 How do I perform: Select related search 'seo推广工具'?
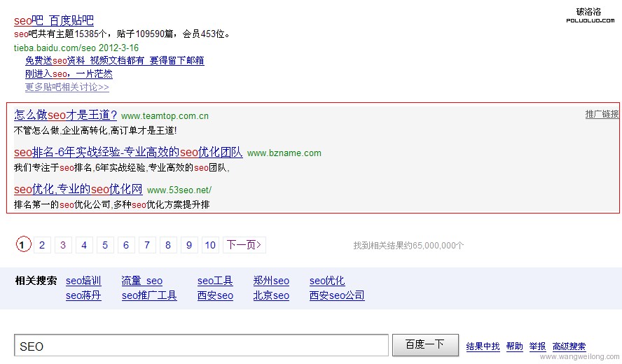click(149, 295)
